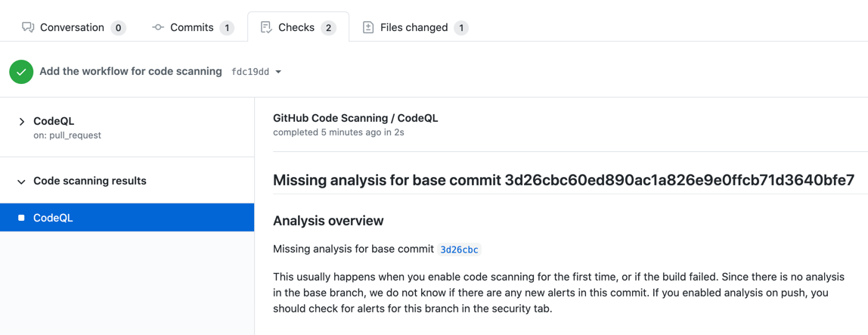Open the Files changed tab
Viewport: 868px width, 335px height.
coord(414,27)
